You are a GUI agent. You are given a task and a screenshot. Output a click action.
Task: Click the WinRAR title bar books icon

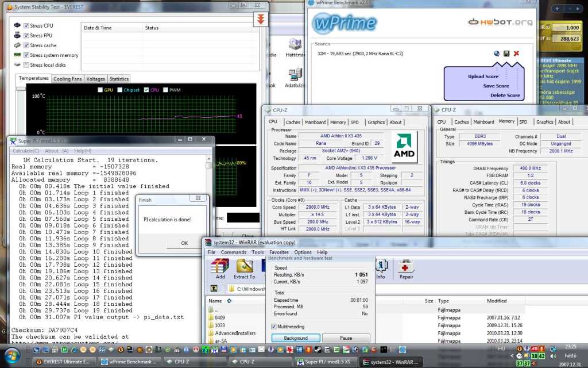pos(208,243)
